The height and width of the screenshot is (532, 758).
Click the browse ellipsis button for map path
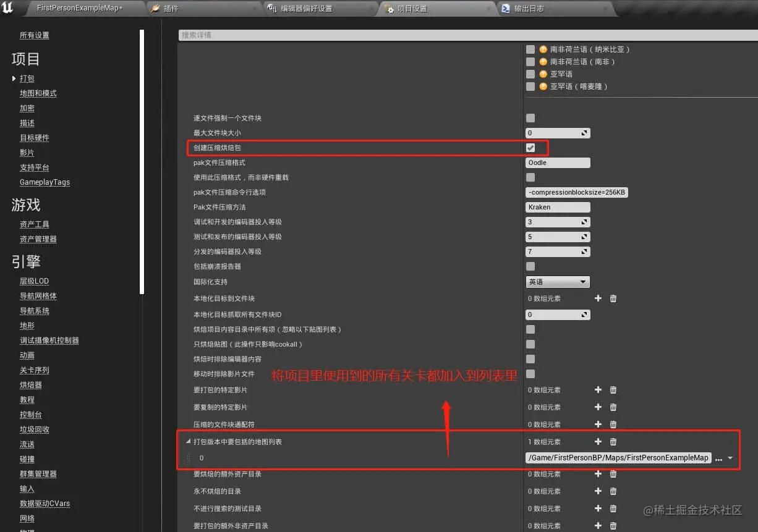click(718, 458)
